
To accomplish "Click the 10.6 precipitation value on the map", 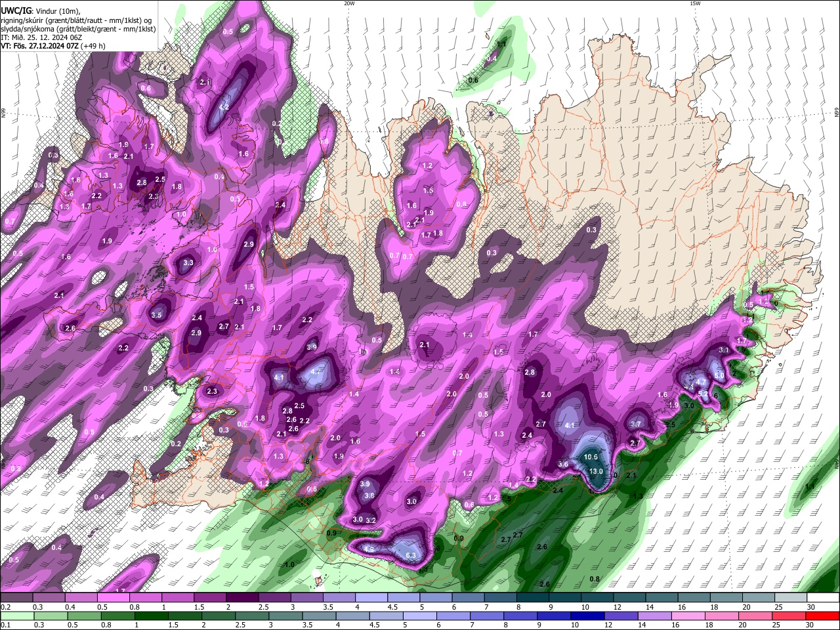I will coord(591,457).
